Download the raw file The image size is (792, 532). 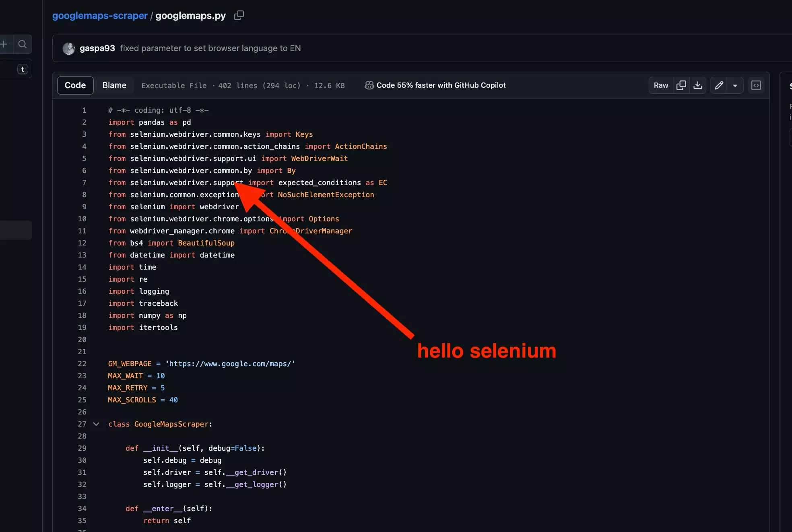click(x=698, y=85)
